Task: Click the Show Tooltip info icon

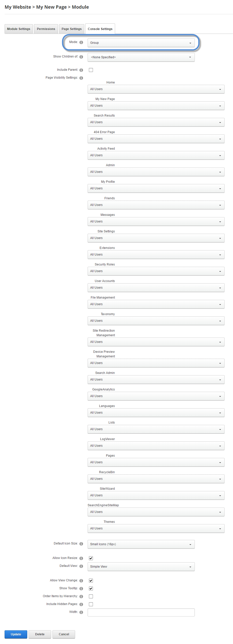Action: [x=81, y=589]
